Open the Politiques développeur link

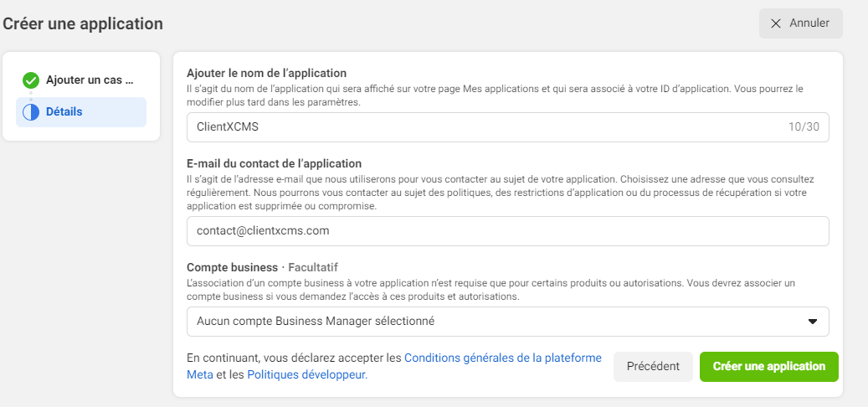(307, 375)
